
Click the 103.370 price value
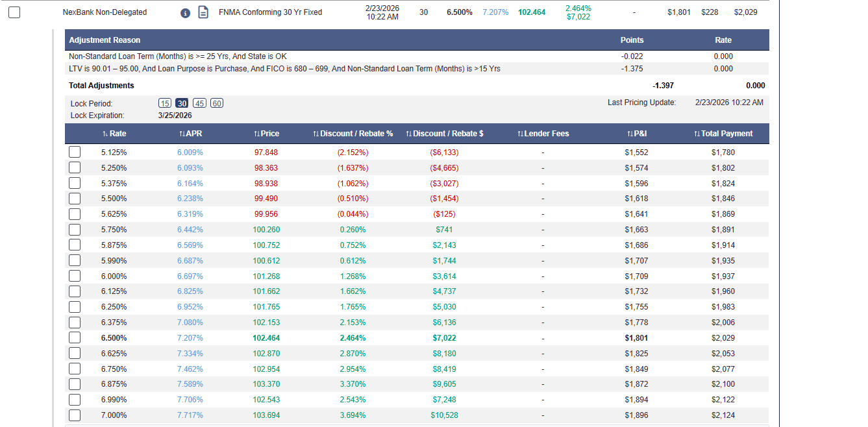click(266, 384)
